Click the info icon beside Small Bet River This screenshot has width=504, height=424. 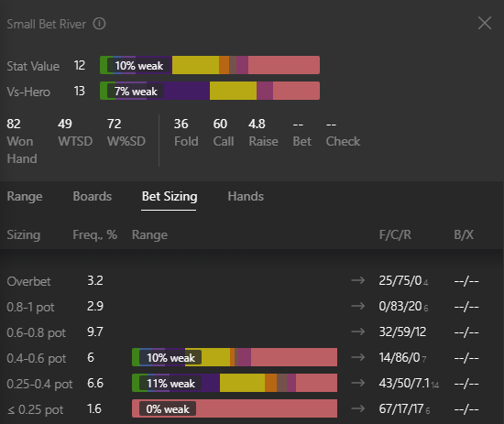pyautogui.click(x=99, y=24)
